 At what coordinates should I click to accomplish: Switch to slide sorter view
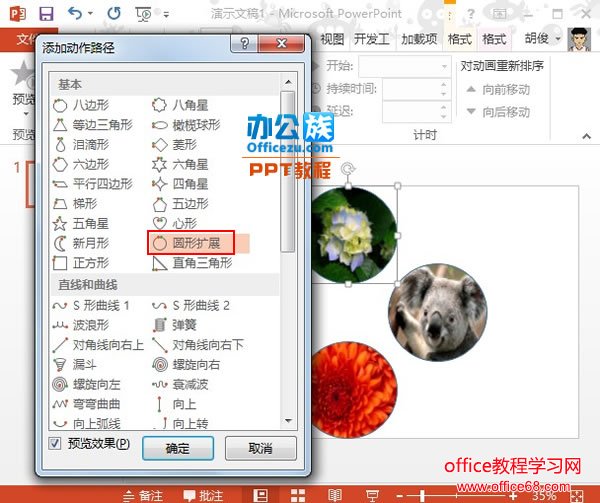[298, 495]
